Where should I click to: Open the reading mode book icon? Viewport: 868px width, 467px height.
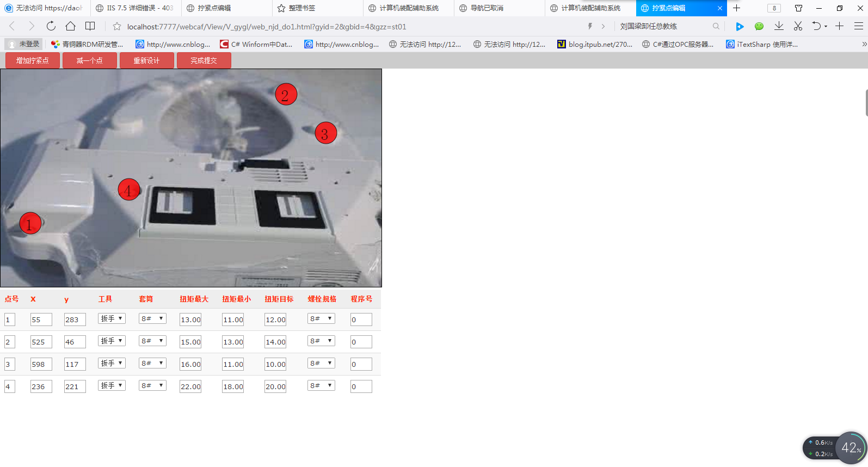[x=90, y=26]
